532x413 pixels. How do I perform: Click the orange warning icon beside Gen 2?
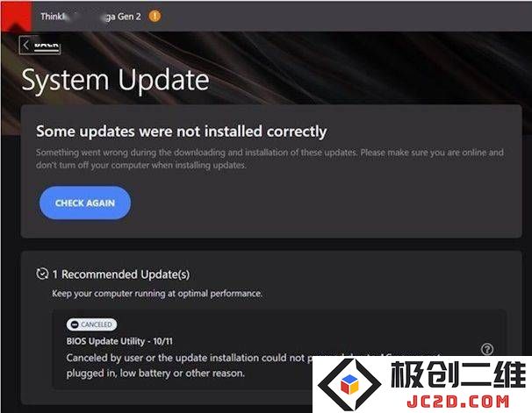point(155,16)
